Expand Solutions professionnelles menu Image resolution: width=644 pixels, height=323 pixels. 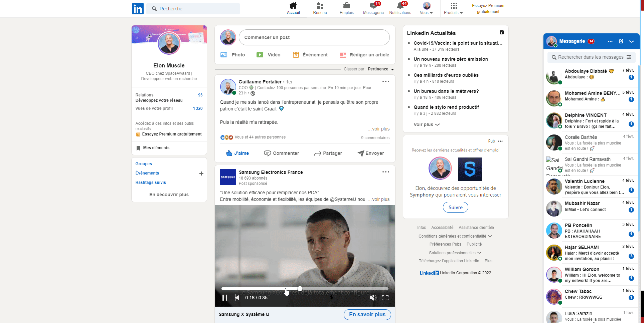click(x=455, y=253)
